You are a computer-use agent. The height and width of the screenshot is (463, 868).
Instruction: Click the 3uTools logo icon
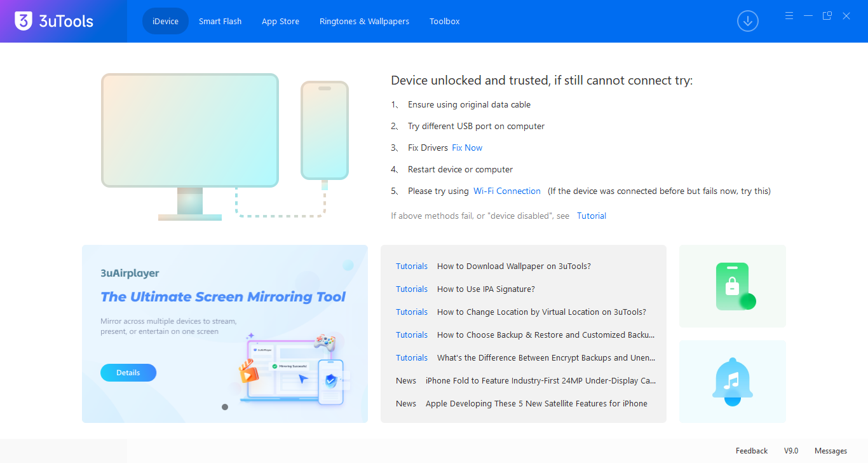pyautogui.click(x=24, y=21)
